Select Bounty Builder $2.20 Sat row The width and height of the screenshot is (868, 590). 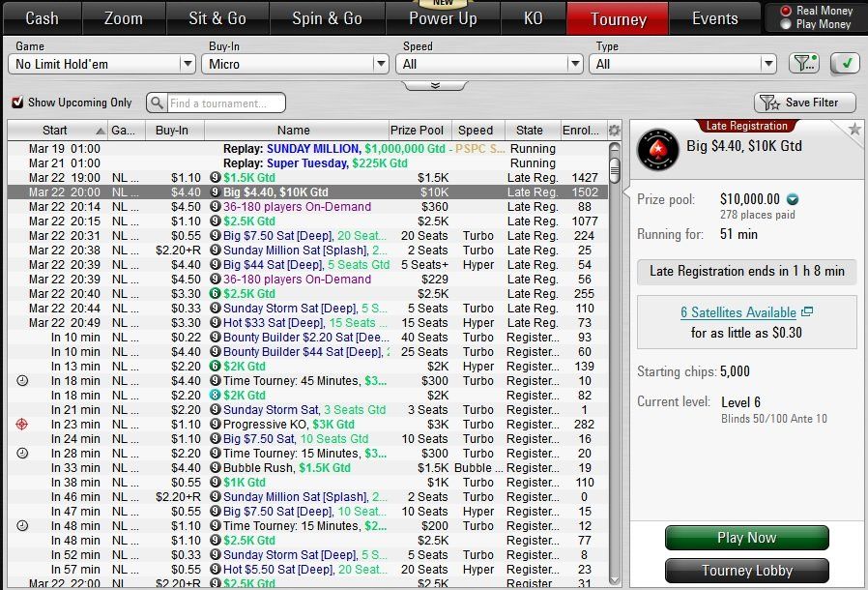(307, 338)
